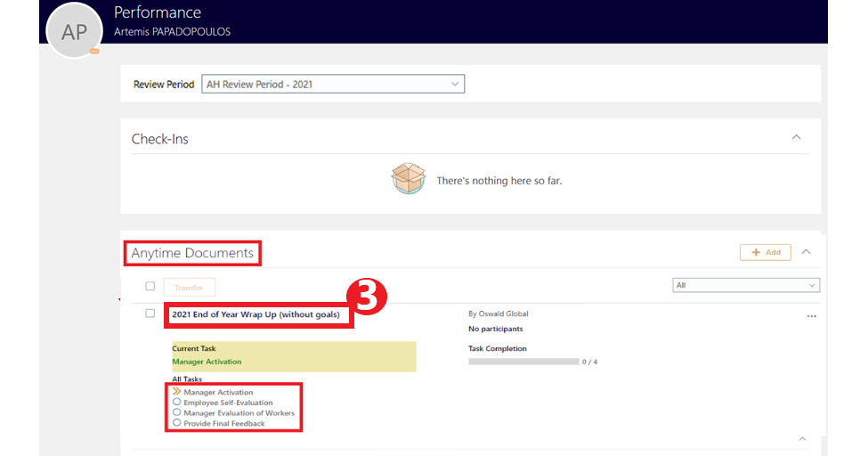Collapse the Anytime Documents section
This screenshot has width=868, height=456.
pos(806,252)
